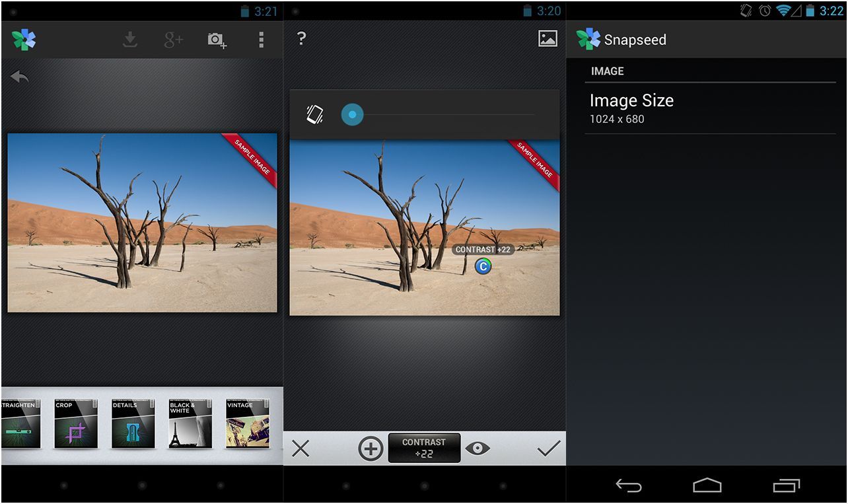Toggle the eye preview icon
The width and height of the screenshot is (848, 504).
(x=477, y=449)
